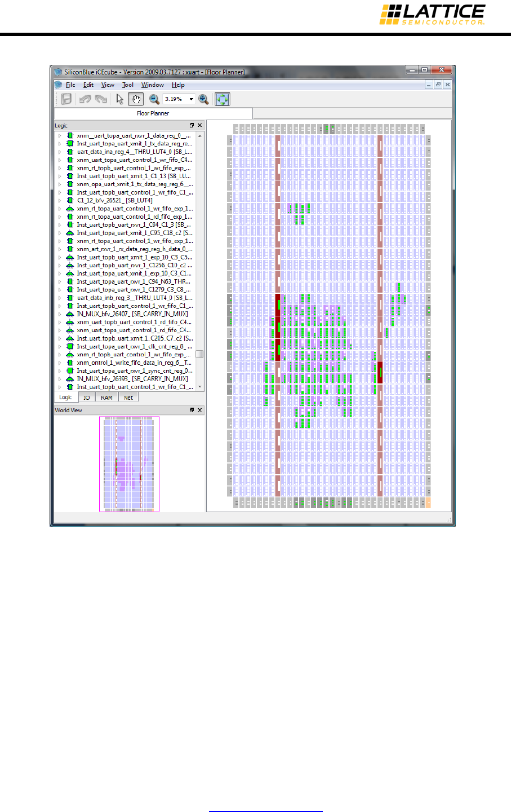Click the Logic list scroll-down arrow
The width and height of the screenshot is (511, 812).
click(x=199, y=387)
